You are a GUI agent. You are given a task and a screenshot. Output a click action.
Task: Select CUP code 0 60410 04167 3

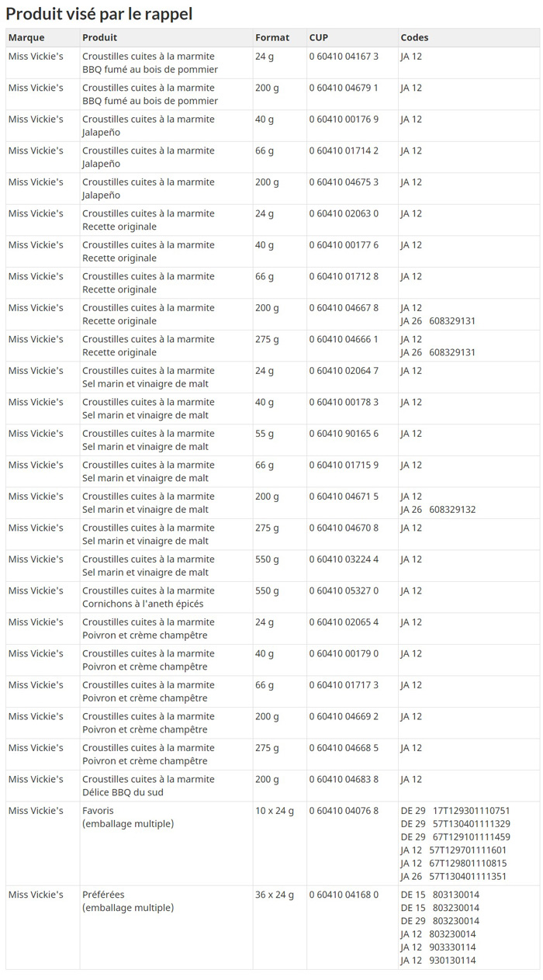click(344, 57)
